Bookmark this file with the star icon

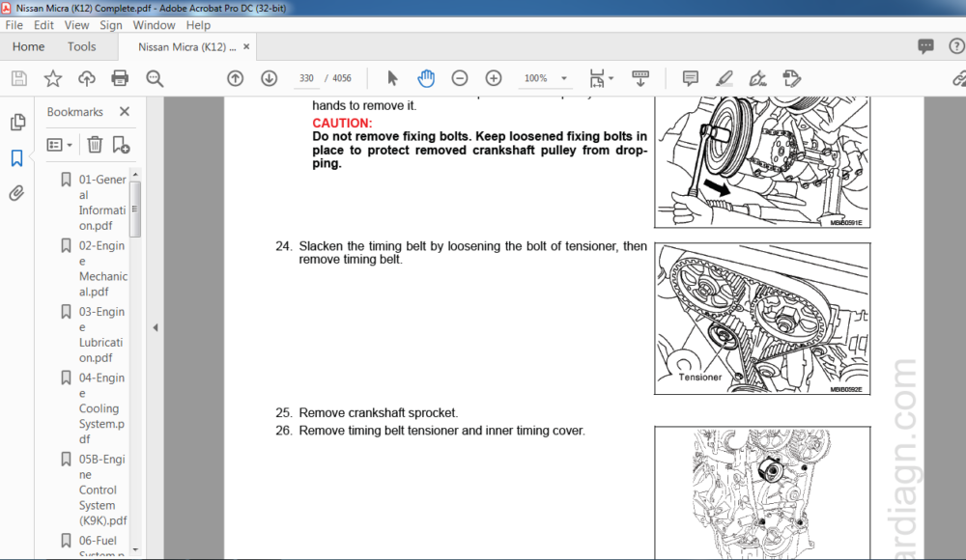(53, 78)
